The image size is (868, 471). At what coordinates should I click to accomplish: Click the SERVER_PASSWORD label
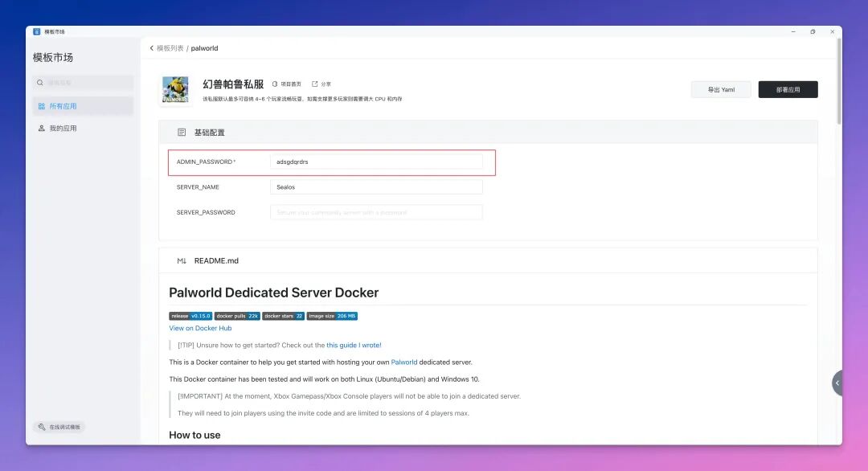pyautogui.click(x=206, y=212)
